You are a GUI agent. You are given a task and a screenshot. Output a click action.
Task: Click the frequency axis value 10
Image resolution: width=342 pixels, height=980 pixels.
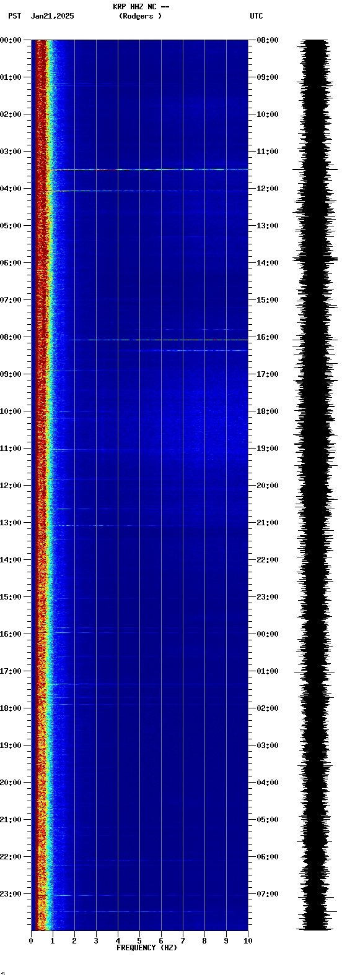point(248,941)
